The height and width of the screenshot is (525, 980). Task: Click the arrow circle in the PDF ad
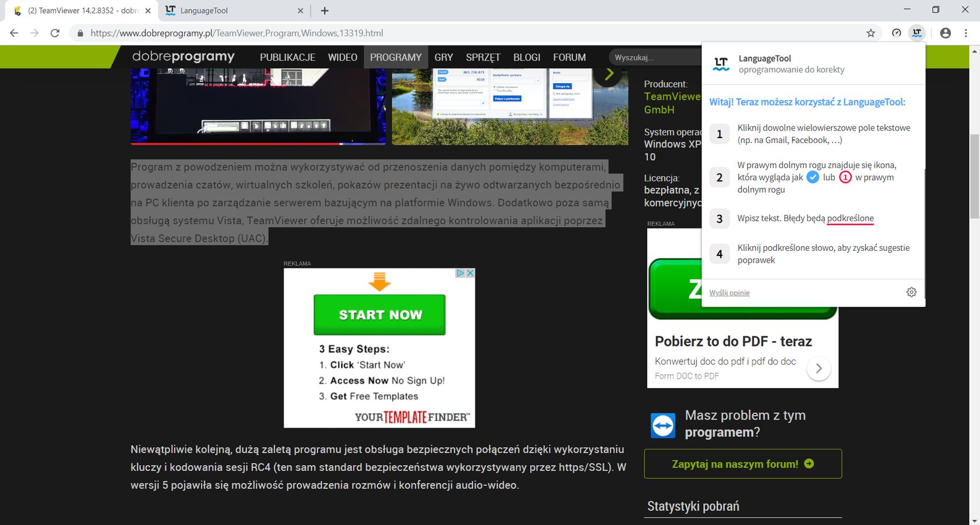(819, 369)
